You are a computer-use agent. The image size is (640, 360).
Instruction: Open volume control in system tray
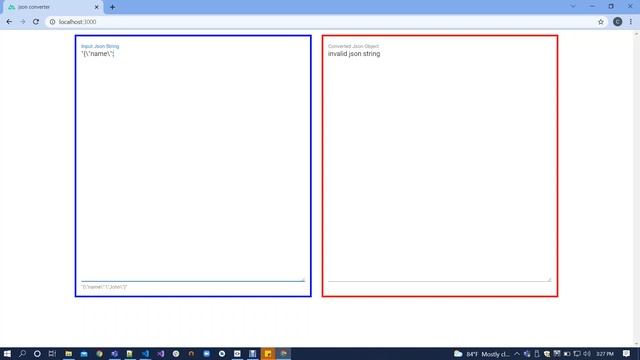point(587,353)
